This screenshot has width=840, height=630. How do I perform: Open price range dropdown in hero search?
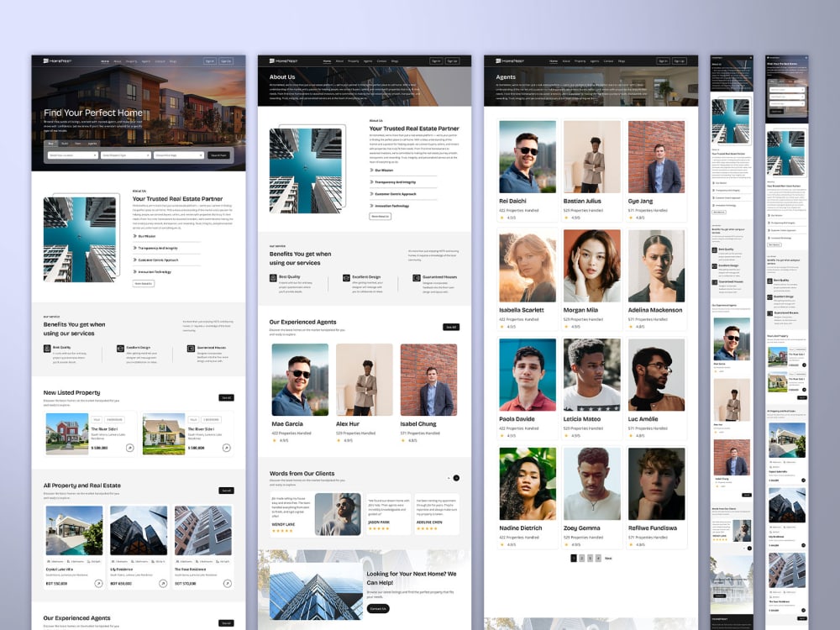point(179,155)
